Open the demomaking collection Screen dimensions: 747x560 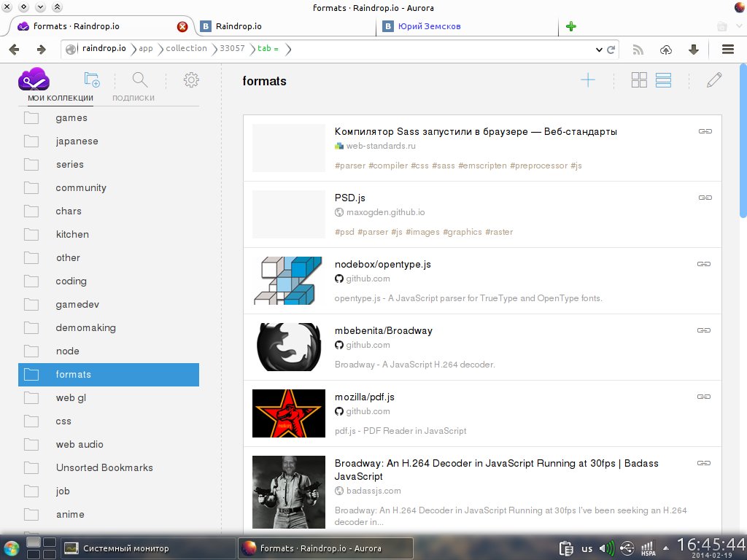pos(109,327)
